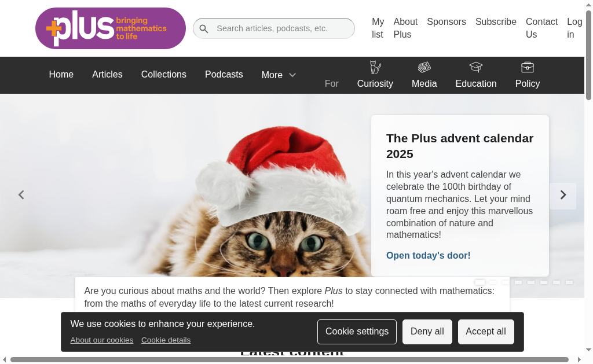Open Cookie settings
Screen dimensions: 593x364
click(357, 332)
